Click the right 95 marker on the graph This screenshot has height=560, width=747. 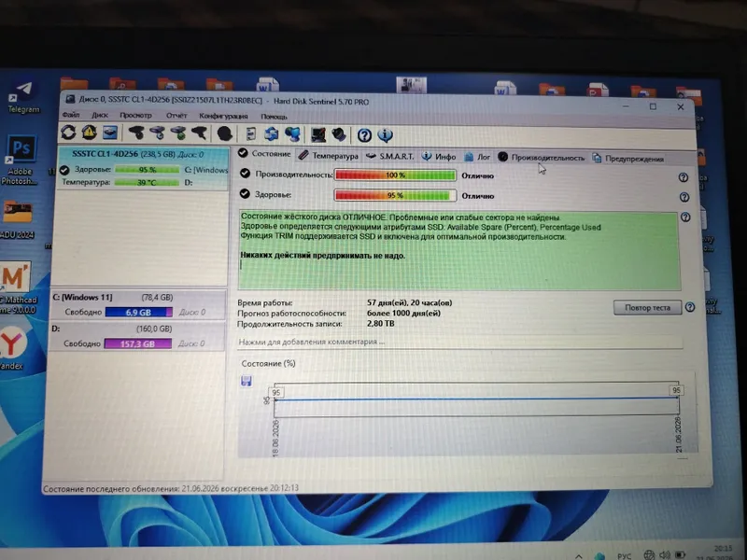click(x=676, y=390)
